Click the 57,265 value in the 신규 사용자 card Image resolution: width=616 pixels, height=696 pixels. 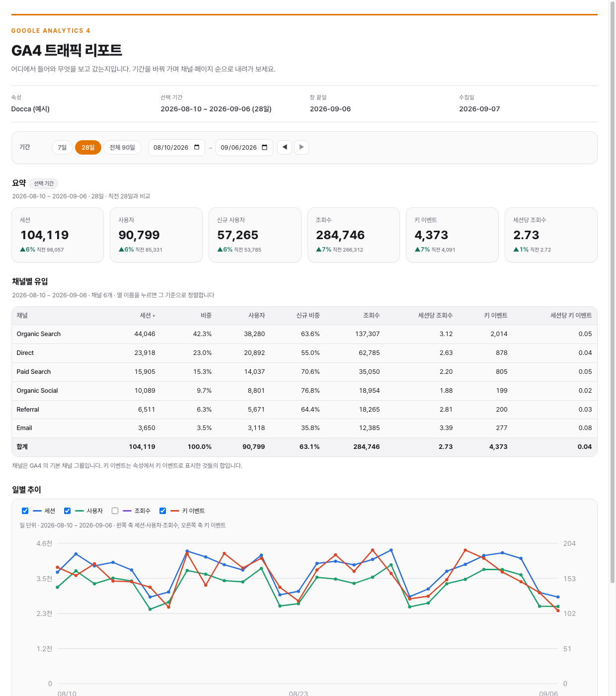[238, 235]
